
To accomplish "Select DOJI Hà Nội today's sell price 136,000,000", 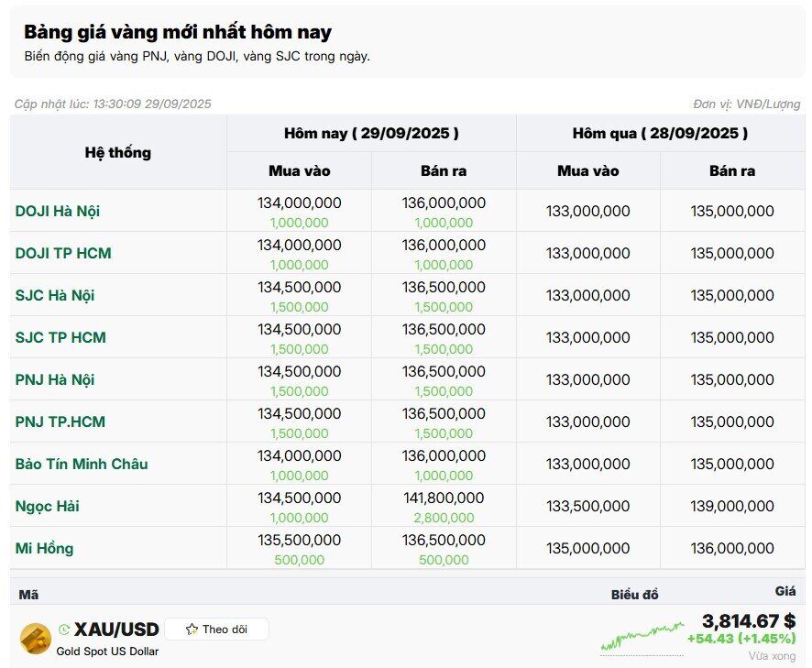I will (444, 203).
